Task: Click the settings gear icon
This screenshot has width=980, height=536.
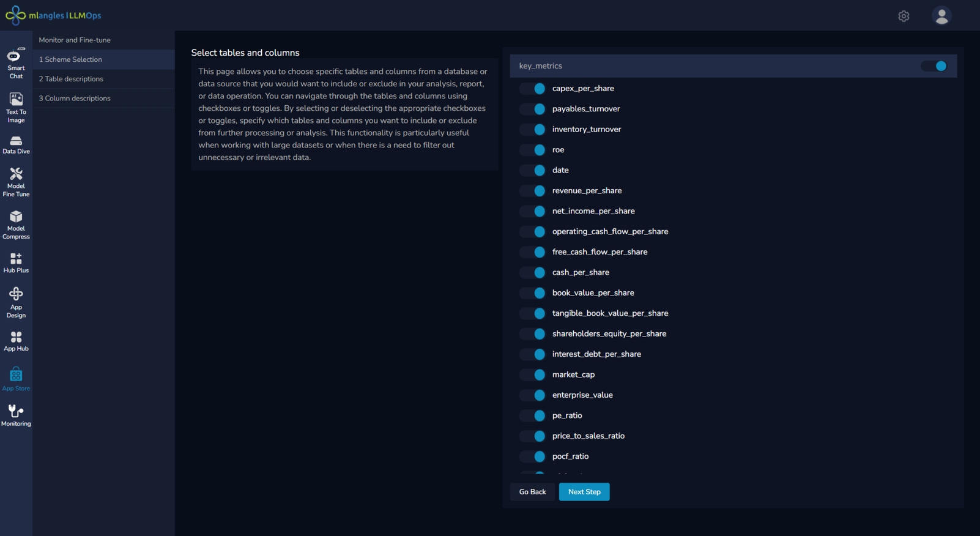Action: 904,16
